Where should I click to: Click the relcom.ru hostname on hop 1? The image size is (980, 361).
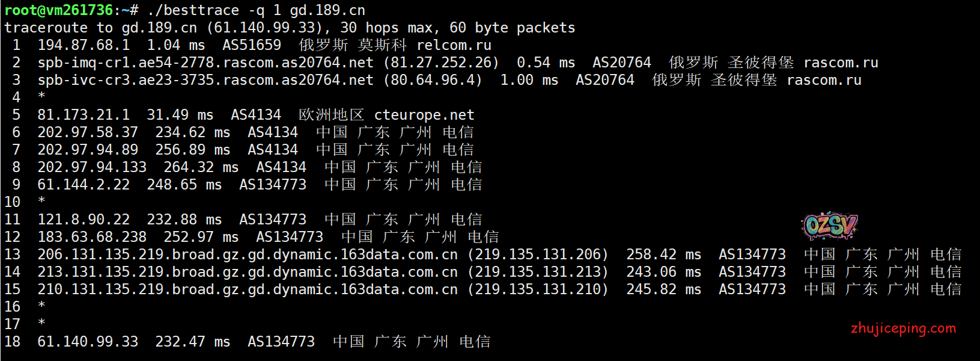[454, 45]
